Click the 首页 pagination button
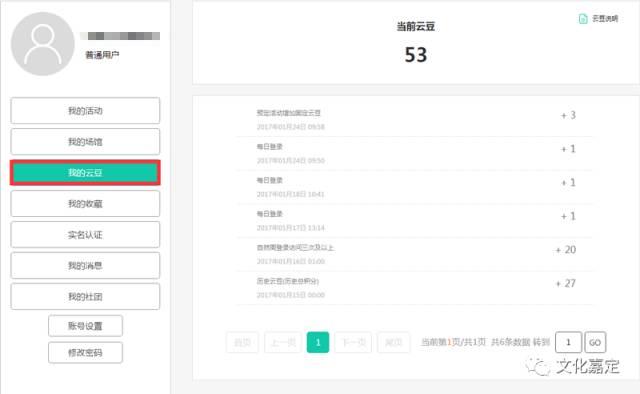Image resolution: width=640 pixels, height=394 pixels. [x=242, y=342]
